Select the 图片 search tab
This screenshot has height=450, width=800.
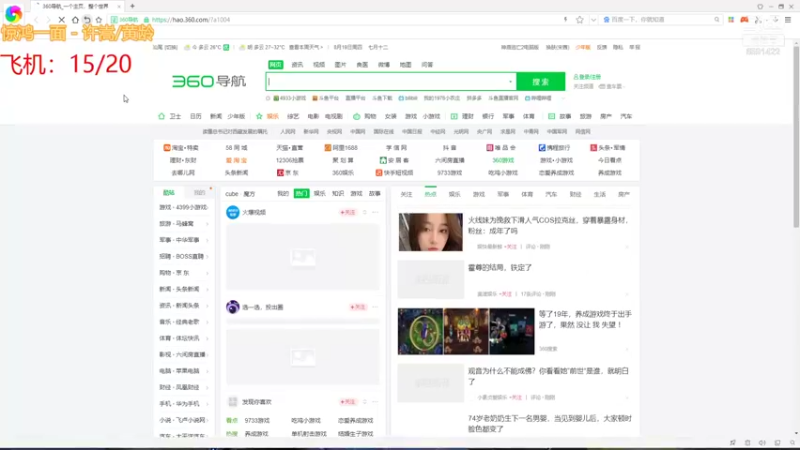point(340,65)
